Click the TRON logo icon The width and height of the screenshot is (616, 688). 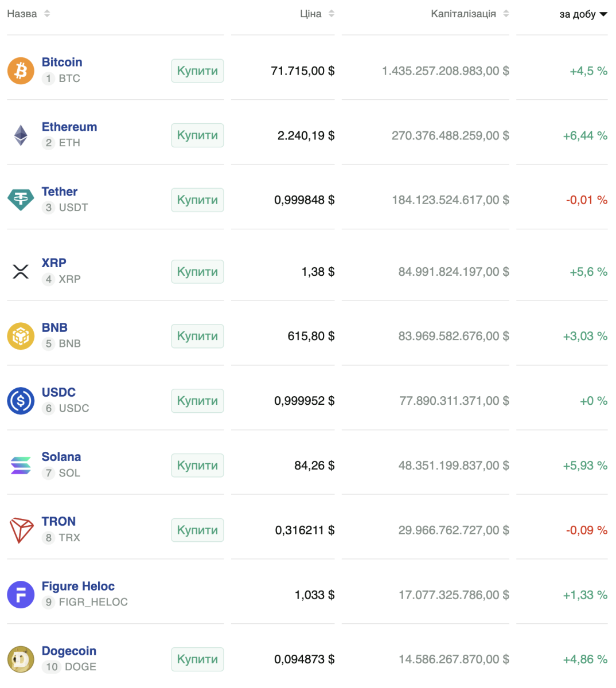[21, 530]
